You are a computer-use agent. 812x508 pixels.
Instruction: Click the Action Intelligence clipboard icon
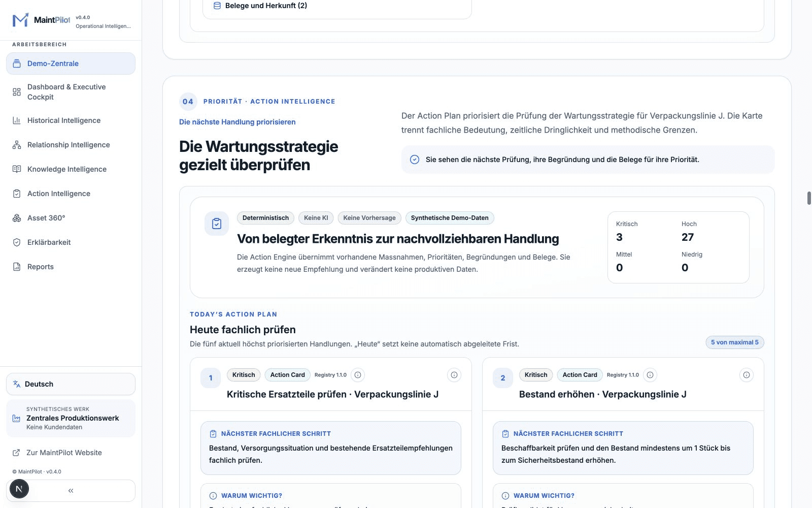(17, 194)
